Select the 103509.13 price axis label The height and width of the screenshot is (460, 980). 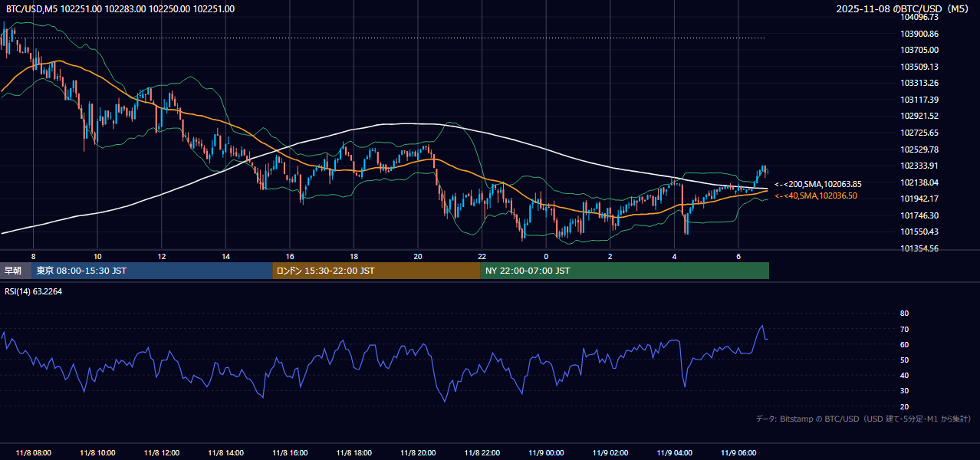pos(919,67)
